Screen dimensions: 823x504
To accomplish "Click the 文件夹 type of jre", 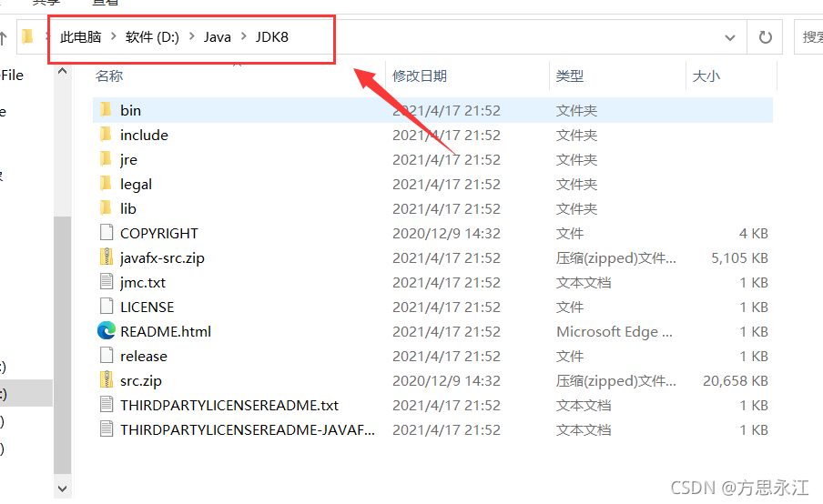I will click(x=576, y=159).
